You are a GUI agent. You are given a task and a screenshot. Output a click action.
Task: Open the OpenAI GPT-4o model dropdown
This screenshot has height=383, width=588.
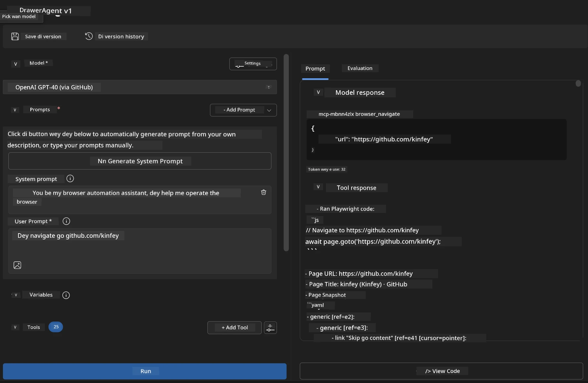click(140, 87)
